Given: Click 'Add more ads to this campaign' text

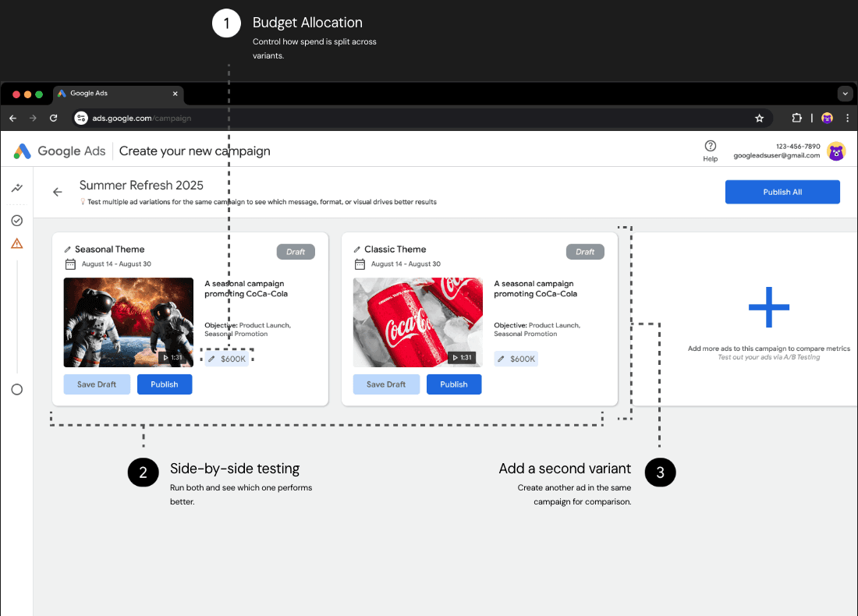Looking at the screenshot, I should 769,349.
